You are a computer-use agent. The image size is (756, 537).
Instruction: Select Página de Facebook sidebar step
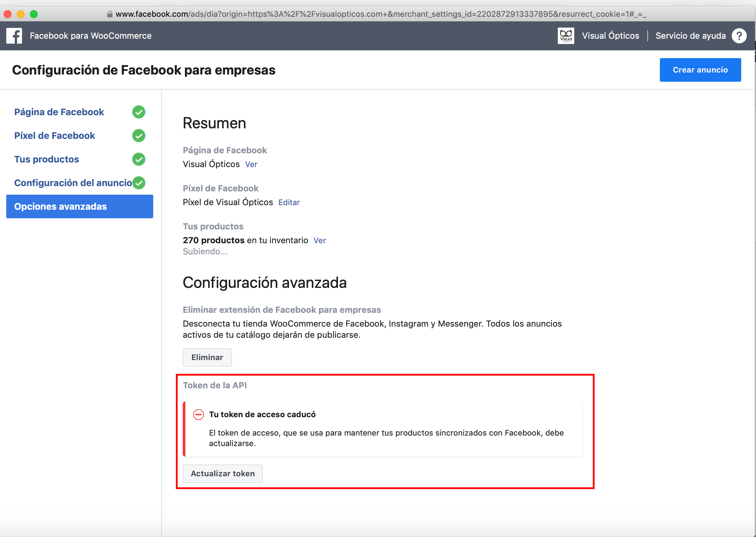pyautogui.click(x=59, y=112)
